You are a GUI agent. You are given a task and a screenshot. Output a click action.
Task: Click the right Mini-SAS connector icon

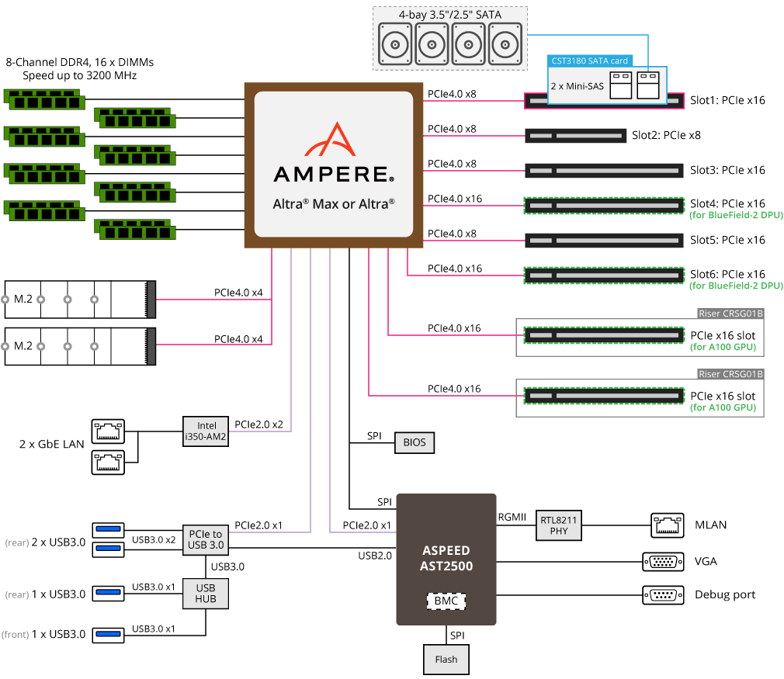648,85
